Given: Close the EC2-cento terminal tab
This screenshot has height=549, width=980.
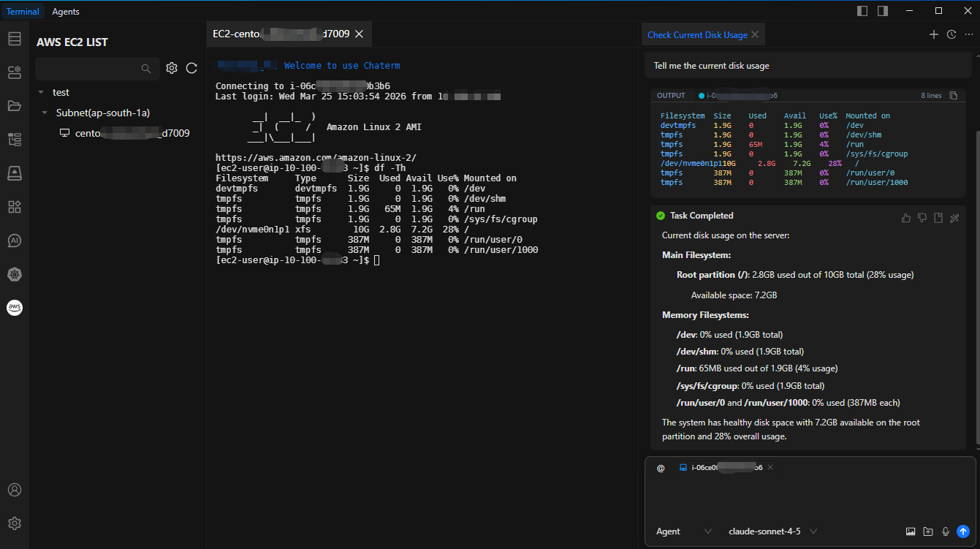Looking at the screenshot, I should point(359,34).
